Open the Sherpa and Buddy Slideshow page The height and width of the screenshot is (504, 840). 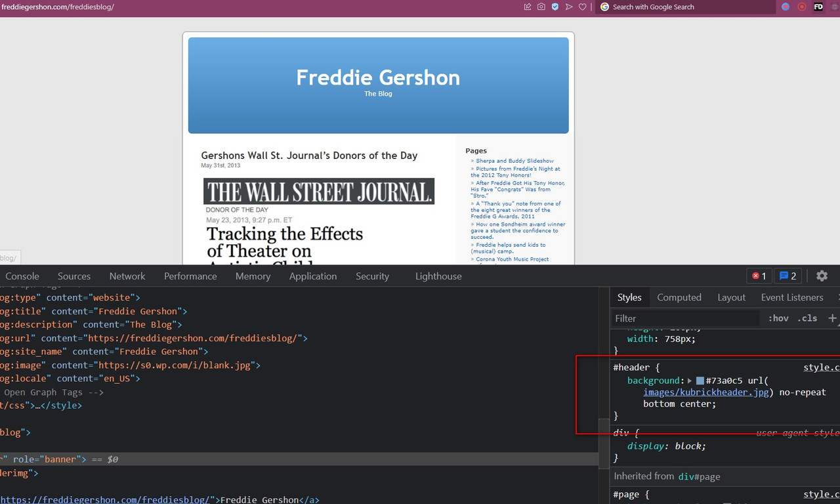click(514, 161)
